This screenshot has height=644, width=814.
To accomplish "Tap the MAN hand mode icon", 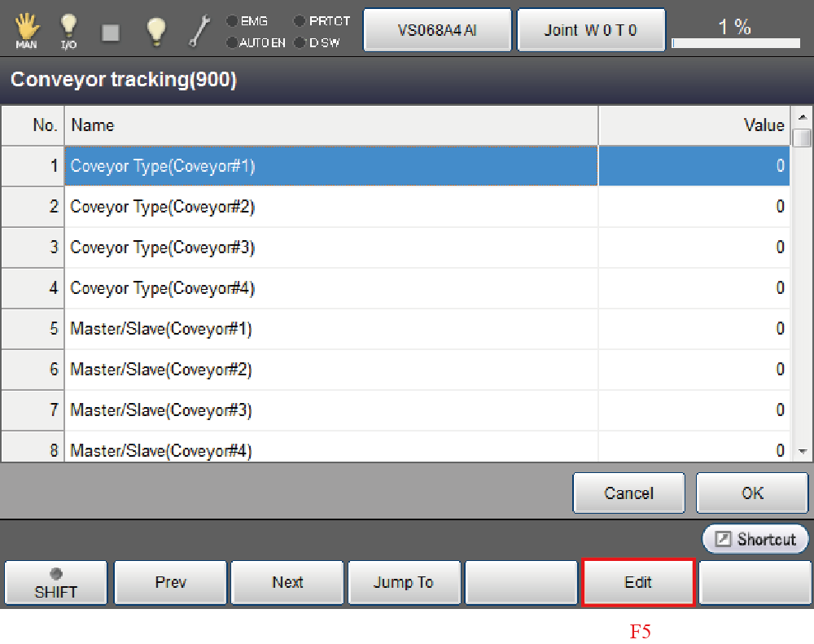I will point(26,30).
